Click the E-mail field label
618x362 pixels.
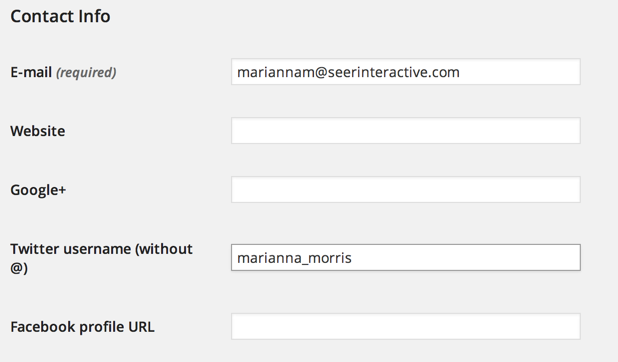(x=31, y=72)
